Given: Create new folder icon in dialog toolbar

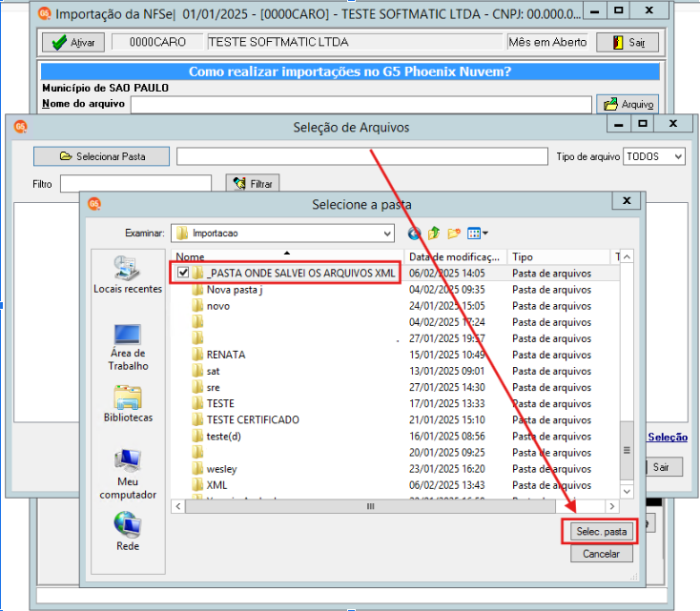Looking at the screenshot, I should click(454, 233).
